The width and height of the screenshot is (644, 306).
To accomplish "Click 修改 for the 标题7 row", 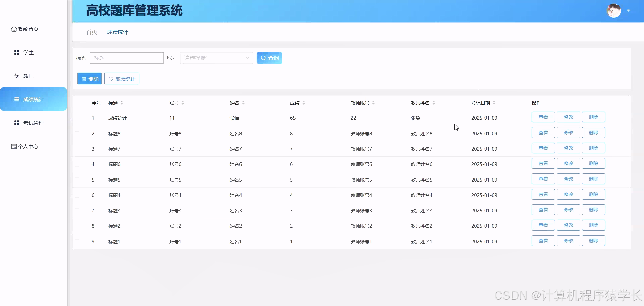I will [569, 148].
